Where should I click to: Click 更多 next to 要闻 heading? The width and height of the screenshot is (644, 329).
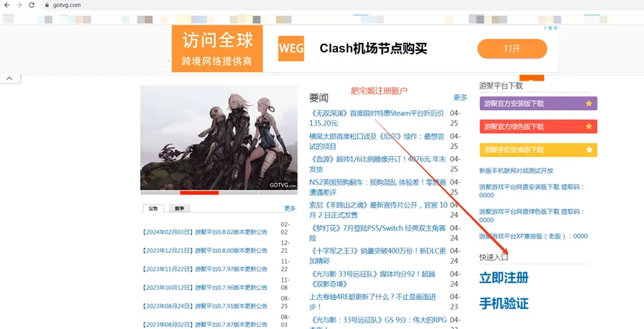point(460,97)
